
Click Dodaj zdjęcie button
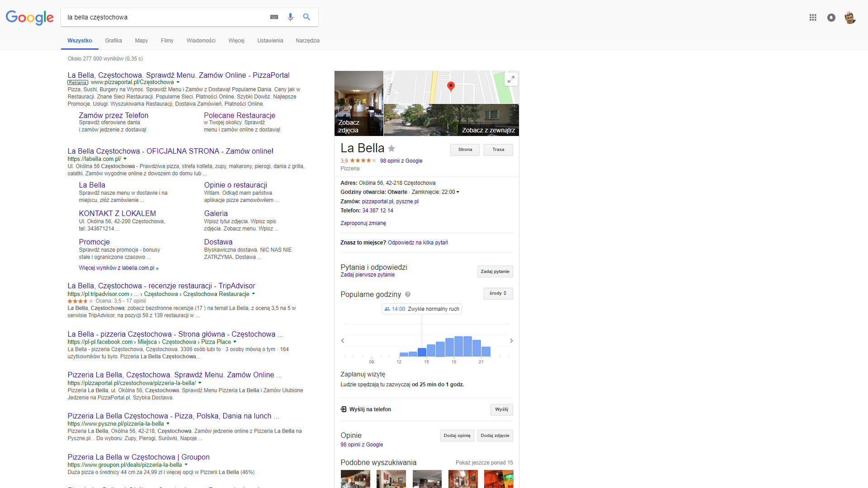click(495, 436)
